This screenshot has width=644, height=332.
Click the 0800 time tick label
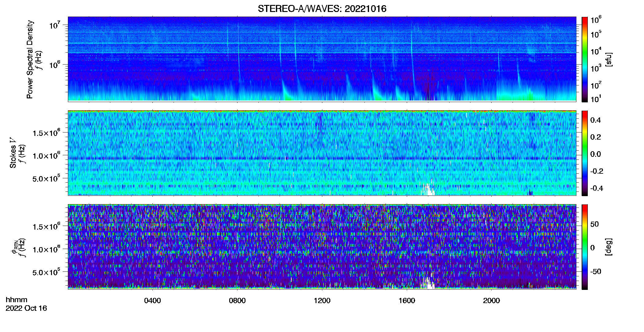point(237,301)
